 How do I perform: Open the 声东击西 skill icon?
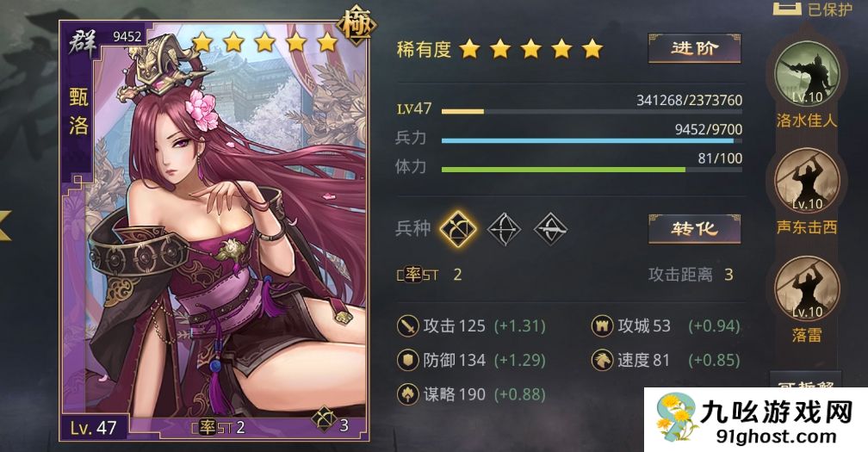pyautogui.click(x=807, y=181)
